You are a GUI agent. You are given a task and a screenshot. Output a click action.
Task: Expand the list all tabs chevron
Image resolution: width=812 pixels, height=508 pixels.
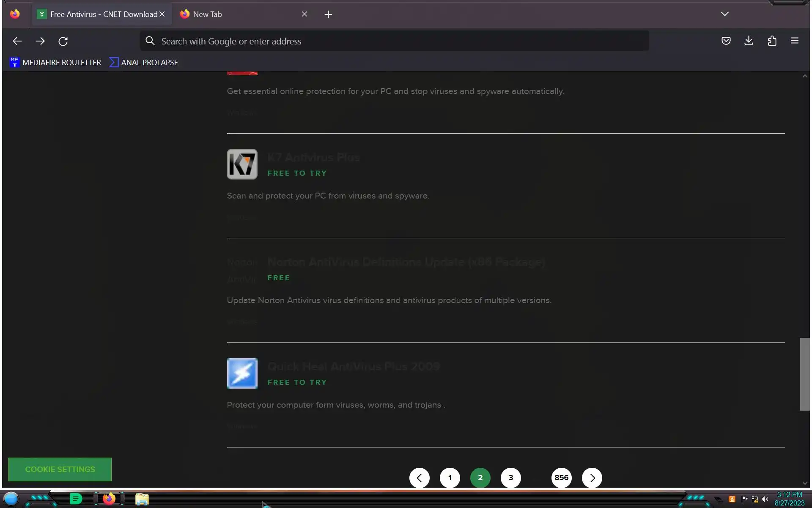724,14
